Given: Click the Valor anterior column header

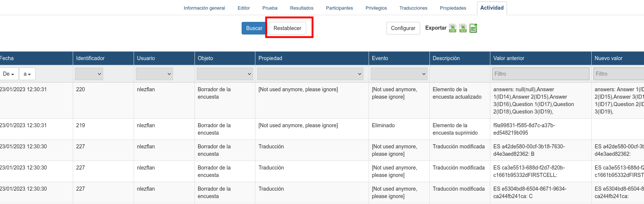Looking at the screenshot, I should [541, 58].
